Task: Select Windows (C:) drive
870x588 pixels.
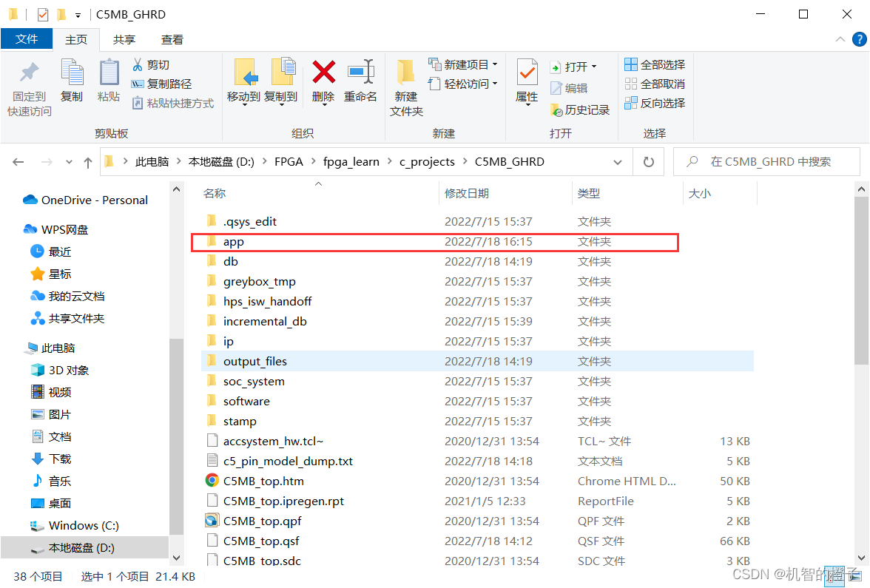Action: (74, 525)
